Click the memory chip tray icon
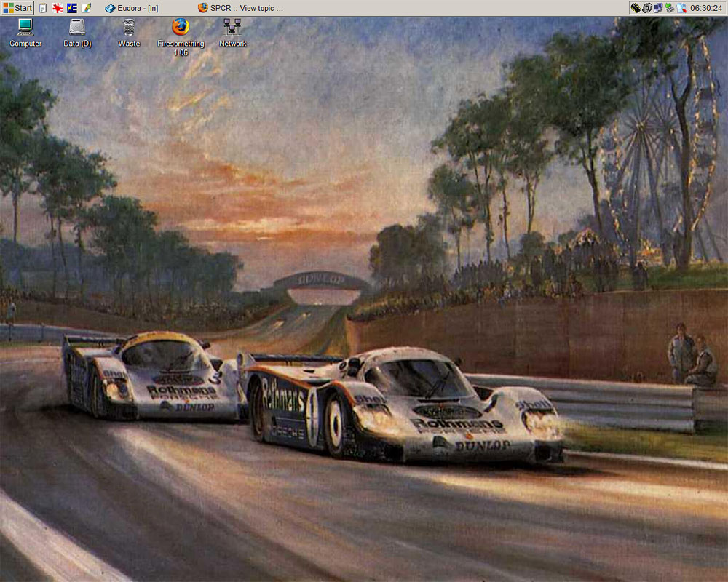 point(636,8)
